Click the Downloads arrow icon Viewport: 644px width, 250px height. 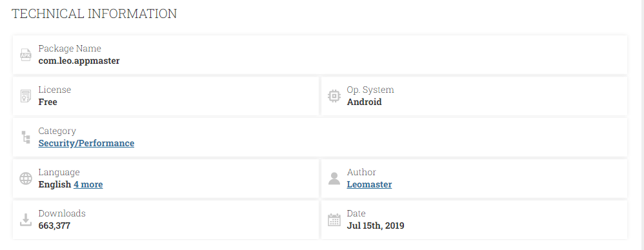pos(26,220)
